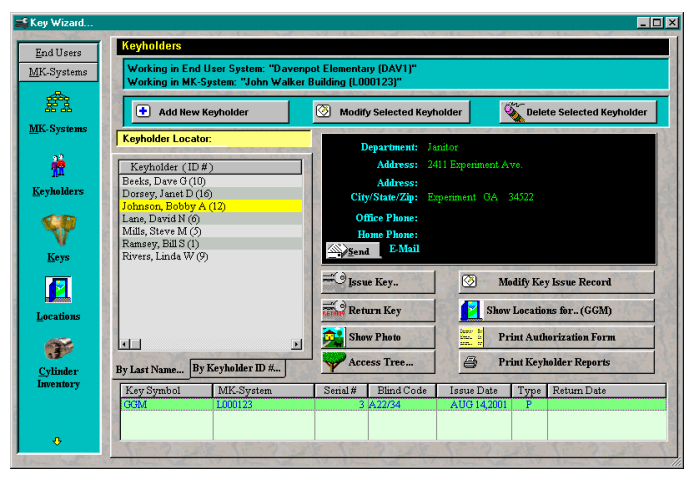Click the return key icon
Viewport: 695px width, 483px height.
pos(334,310)
